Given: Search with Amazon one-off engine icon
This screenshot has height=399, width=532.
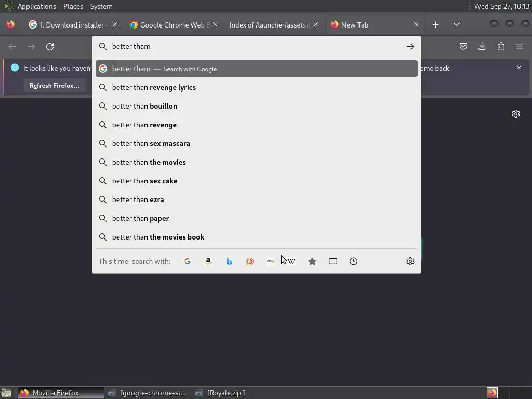Looking at the screenshot, I should tap(208, 261).
